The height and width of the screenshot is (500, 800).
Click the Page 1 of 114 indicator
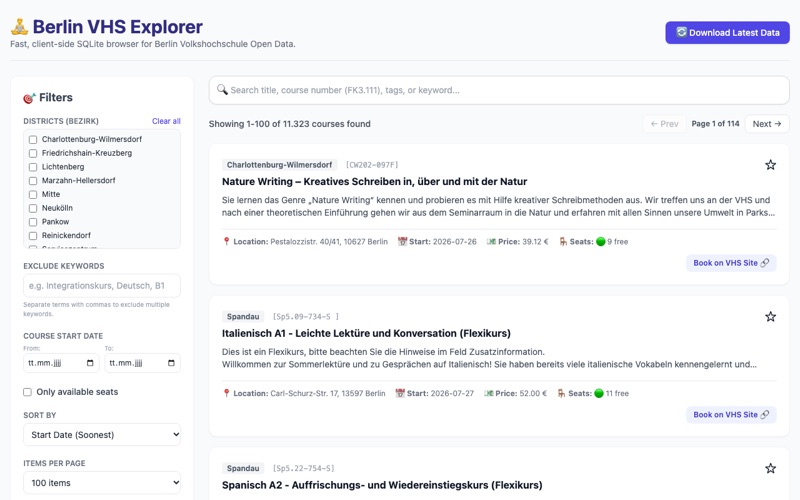point(715,123)
